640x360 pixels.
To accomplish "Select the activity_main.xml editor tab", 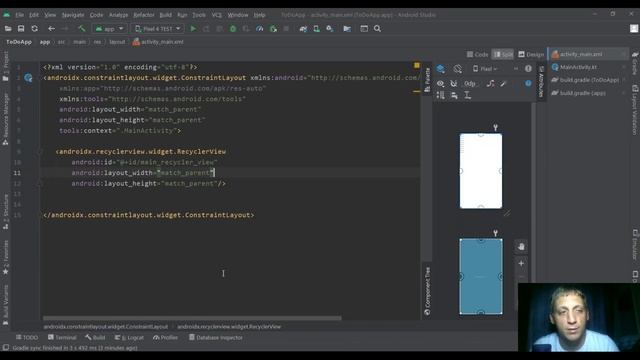I will 588,54.
